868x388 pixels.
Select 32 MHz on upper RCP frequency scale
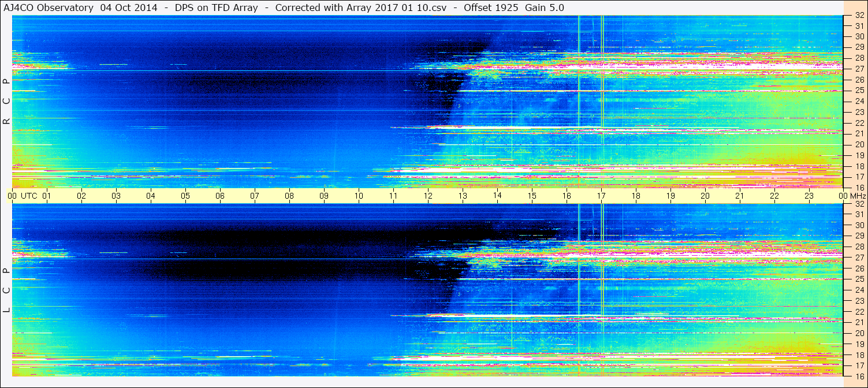coord(859,16)
